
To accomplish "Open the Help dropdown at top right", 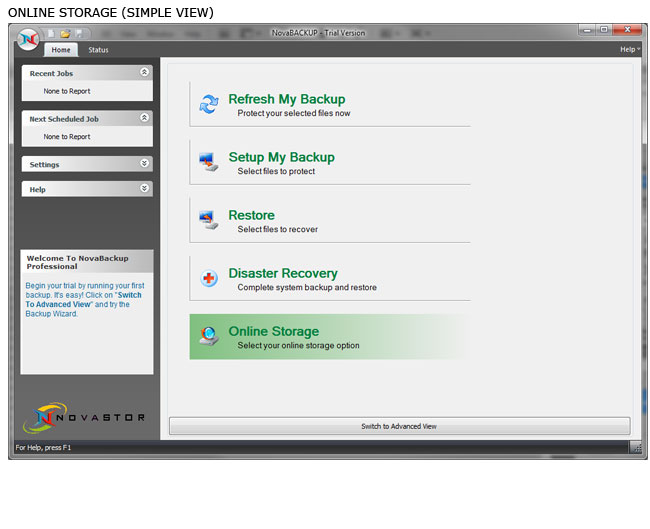I will tap(628, 49).
